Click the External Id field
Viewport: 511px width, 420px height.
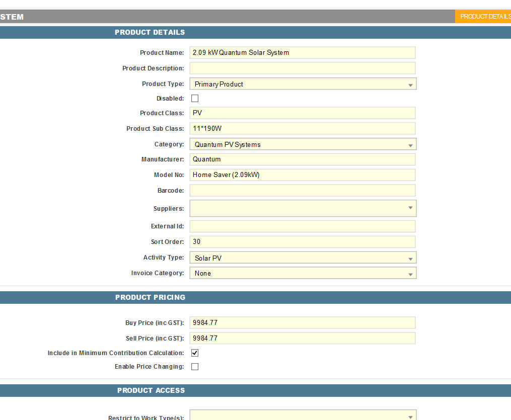click(x=302, y=226)
